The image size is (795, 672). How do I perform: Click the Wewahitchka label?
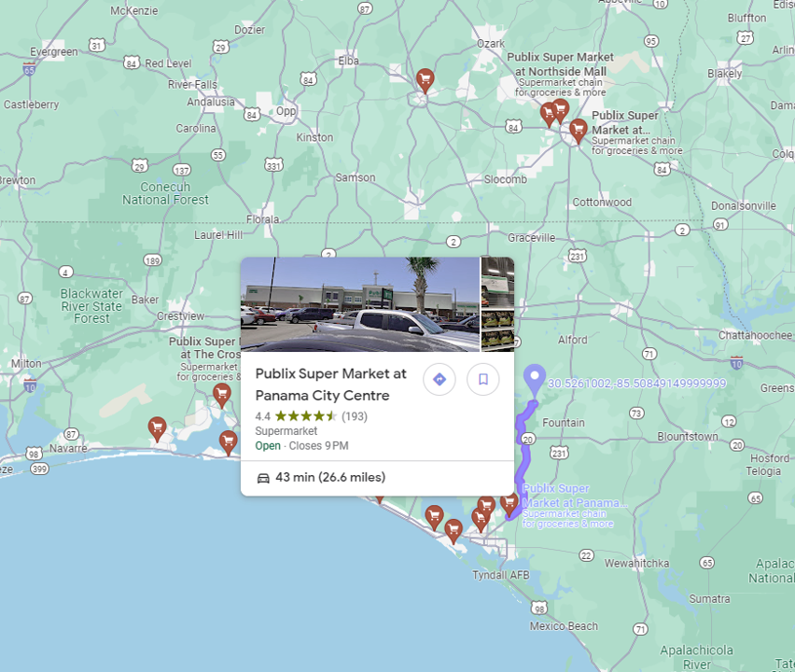click(x=636, y=563)
